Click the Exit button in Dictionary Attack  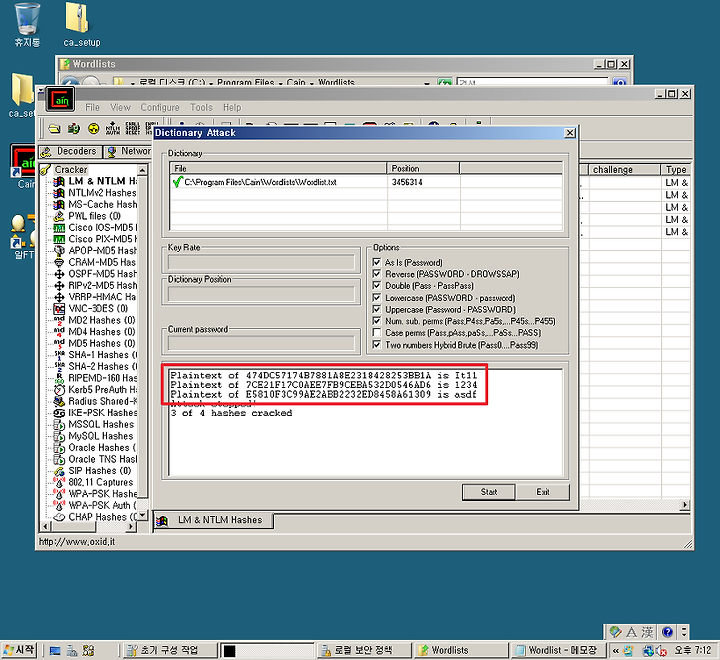point(543,492)
